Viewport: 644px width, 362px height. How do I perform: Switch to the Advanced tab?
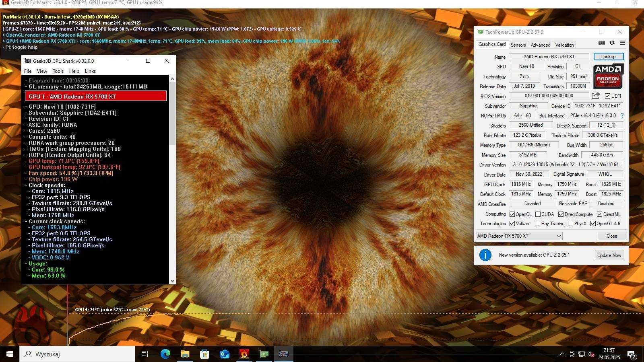click(x=540, y=45)
